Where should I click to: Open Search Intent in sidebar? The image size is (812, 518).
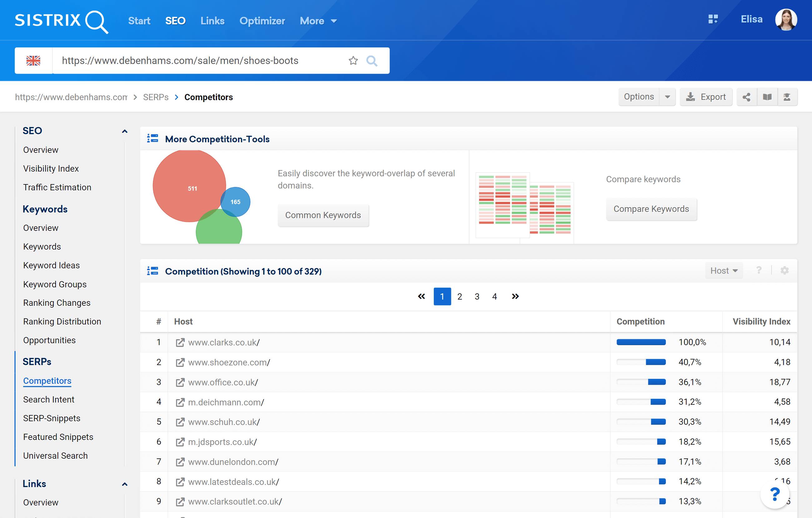click(48, 399)
